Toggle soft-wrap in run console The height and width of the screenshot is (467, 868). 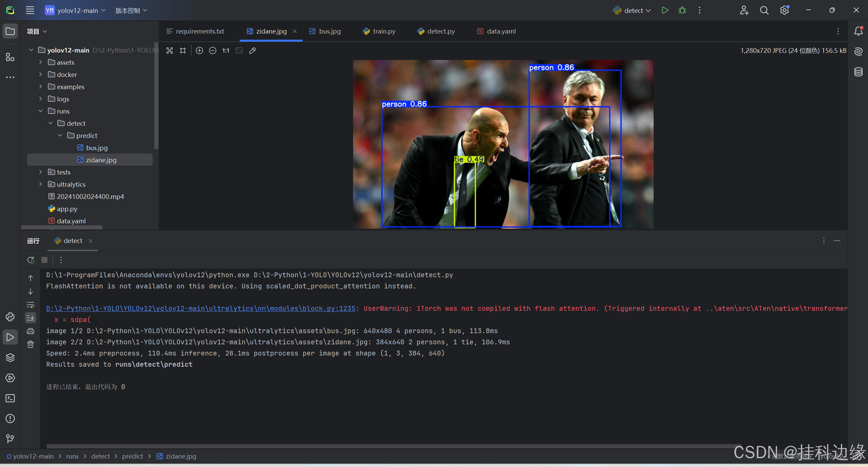coord(31,305)
